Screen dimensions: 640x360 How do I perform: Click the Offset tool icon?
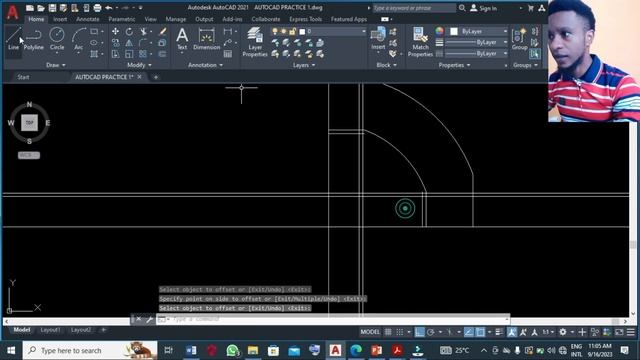point(162,54)
